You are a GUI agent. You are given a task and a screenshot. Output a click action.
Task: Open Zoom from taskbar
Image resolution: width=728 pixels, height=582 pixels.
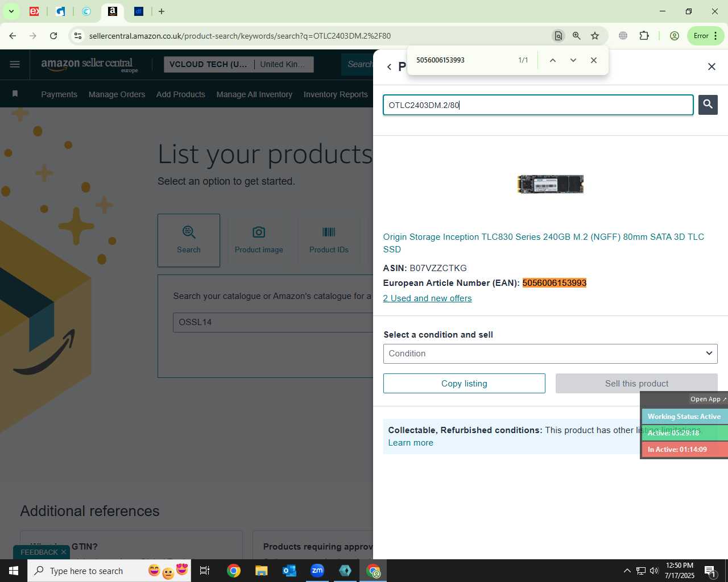pos(317,571)
